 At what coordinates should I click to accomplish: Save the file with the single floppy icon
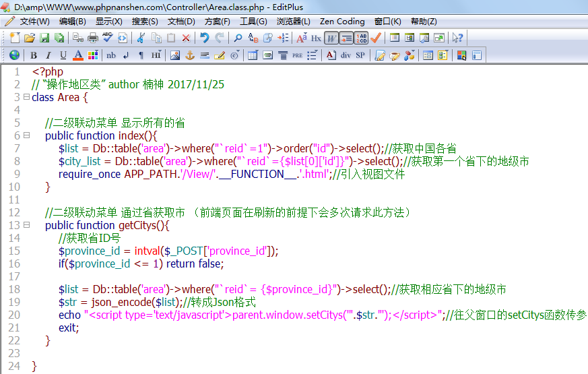pyautogui.click(x=44, y=38)
